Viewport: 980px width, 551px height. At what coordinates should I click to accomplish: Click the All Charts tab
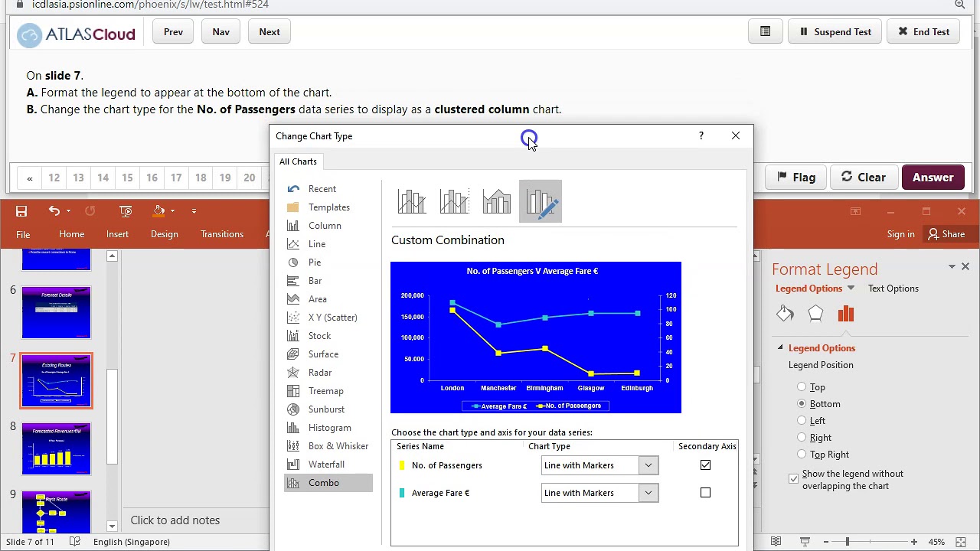[298, 161]
